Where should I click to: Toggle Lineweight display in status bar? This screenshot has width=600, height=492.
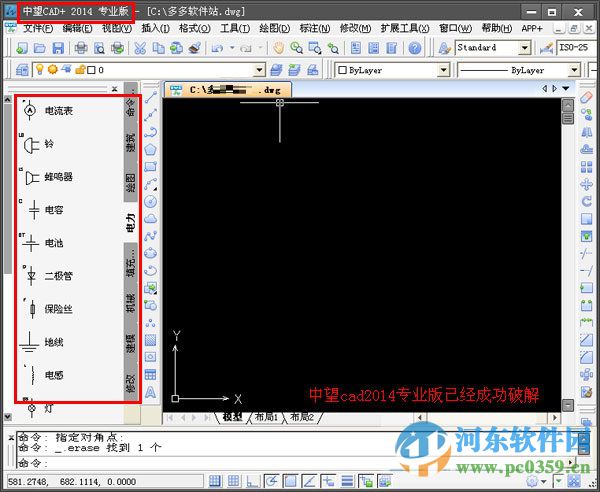click(347, 481)
